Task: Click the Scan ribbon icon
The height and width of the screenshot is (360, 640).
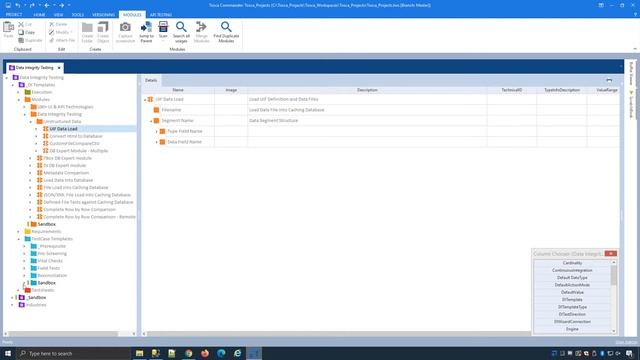Action: [x=163, y=27]
